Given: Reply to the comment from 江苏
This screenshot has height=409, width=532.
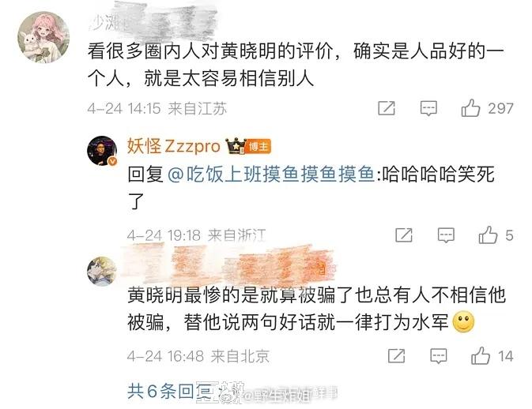Looking at the screenshot, I should [428, 108].
